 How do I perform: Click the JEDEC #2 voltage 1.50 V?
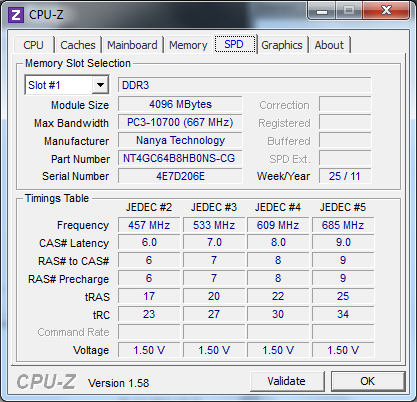[x=149, y=350]
